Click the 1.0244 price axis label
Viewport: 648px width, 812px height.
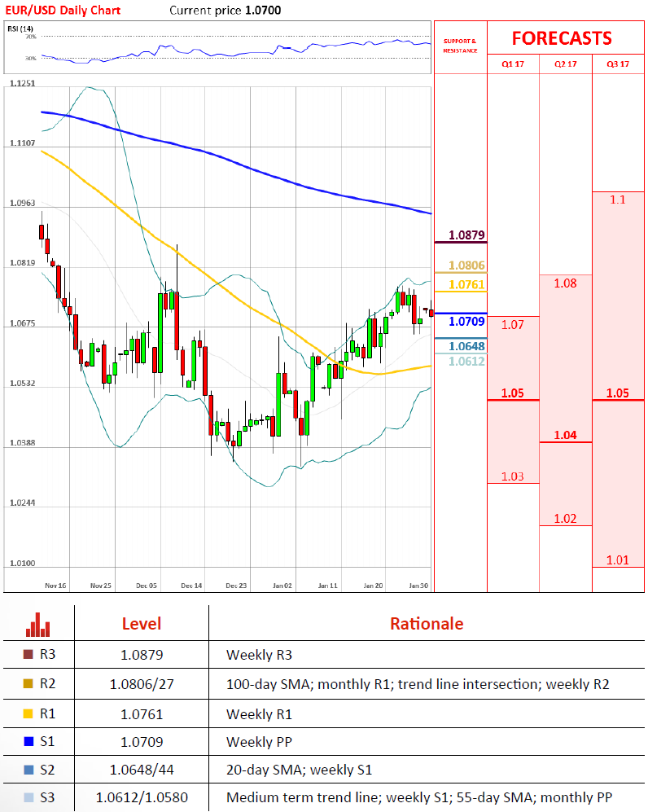coord(23,503)
